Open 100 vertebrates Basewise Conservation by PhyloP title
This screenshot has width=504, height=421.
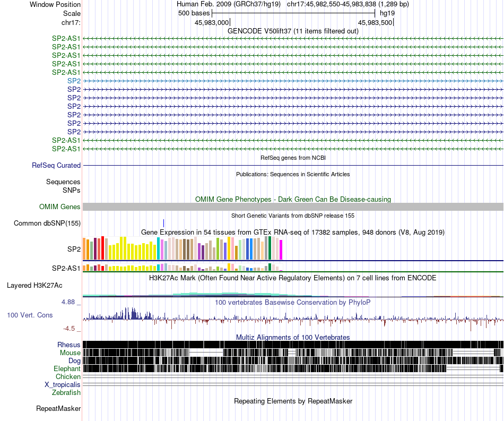pos(293,302)
